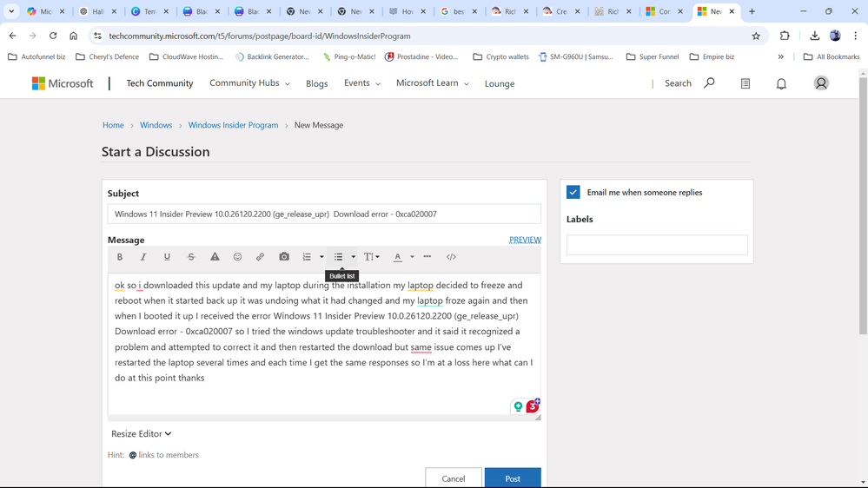Click inside the message body editor
868x488 pixels.
point(324,343)
